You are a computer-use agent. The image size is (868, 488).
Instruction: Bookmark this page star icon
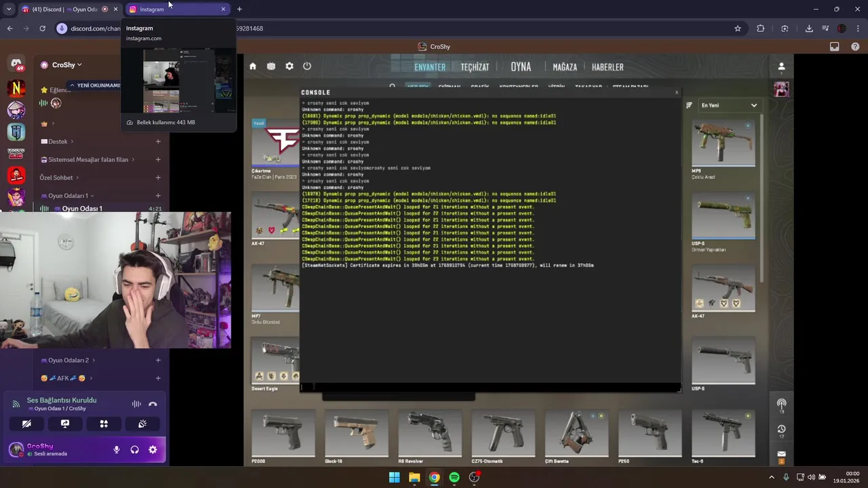pyautogui.click(x=738, y=28)
